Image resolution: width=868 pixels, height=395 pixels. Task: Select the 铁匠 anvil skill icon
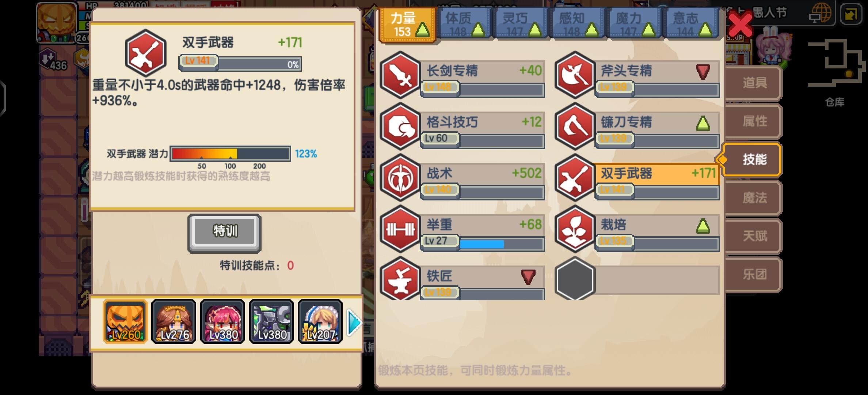(x=400, y=279)
